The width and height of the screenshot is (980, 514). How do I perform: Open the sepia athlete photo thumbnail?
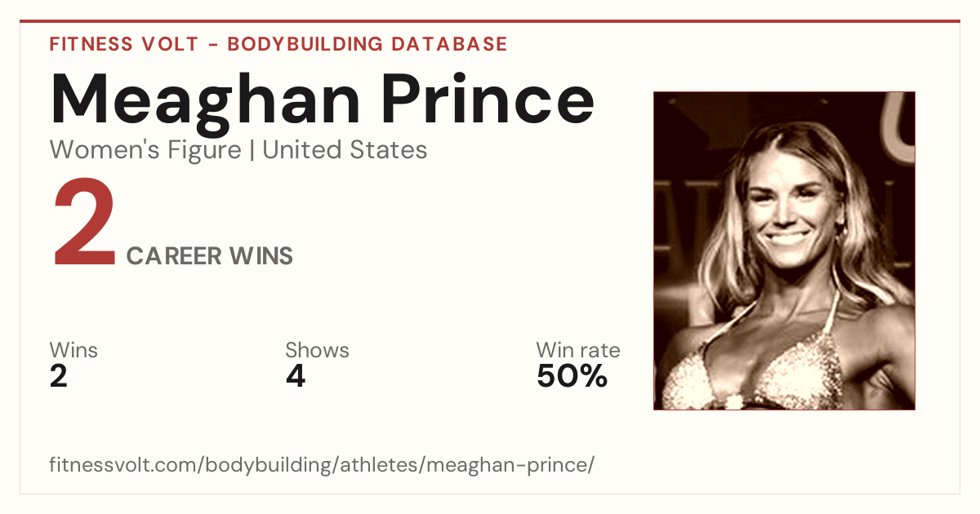click(x=784, y=250)
